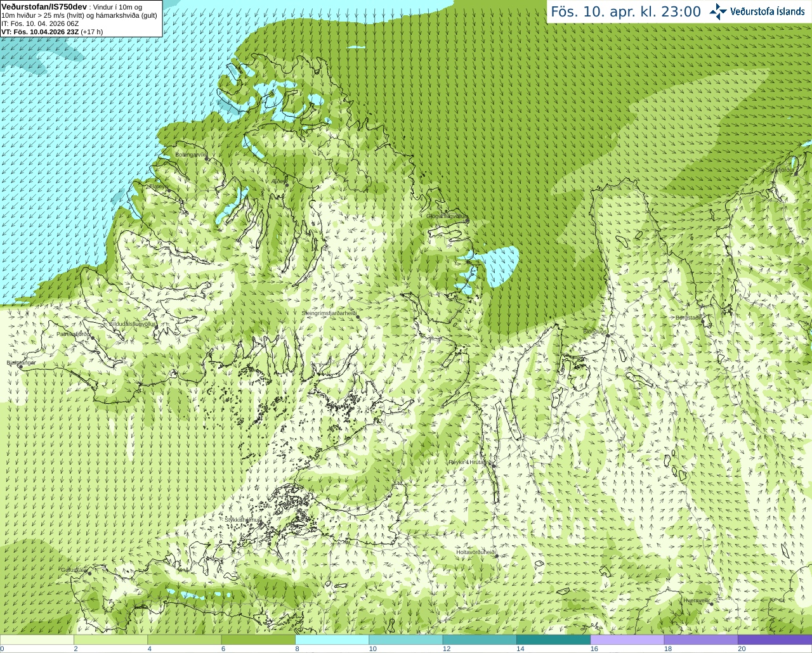This screenshot has height=653, width=812.
Task: Pick the teal 14–16 m/s legend swatch
Action: point(553,640)
